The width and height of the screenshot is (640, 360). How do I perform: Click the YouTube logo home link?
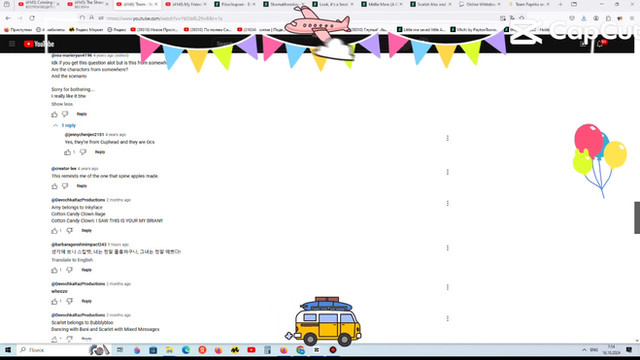[39, 44]
